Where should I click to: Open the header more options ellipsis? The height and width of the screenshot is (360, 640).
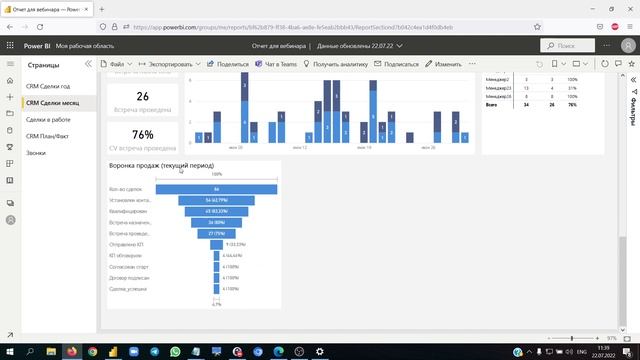pos(607,46)
